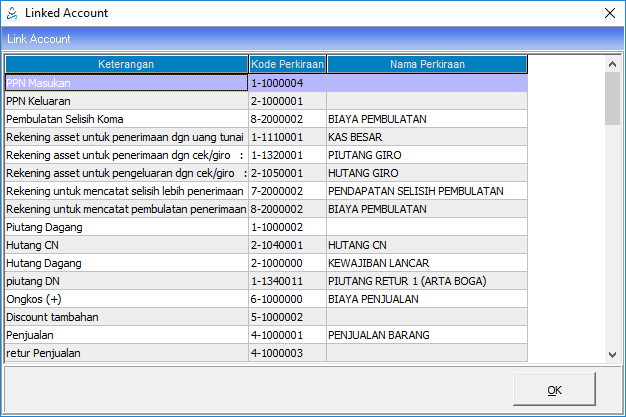This screenshot has height=417, width=626.
Task: Click account code 8-2000002 for Pembulatan Selisih Koma
Action: click(287, 119)
